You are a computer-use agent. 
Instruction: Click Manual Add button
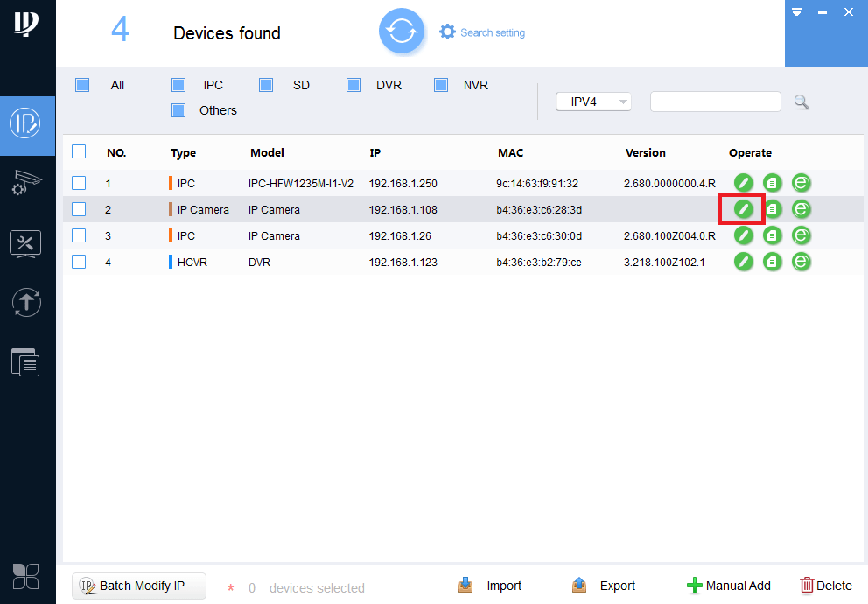pos(728,586)
